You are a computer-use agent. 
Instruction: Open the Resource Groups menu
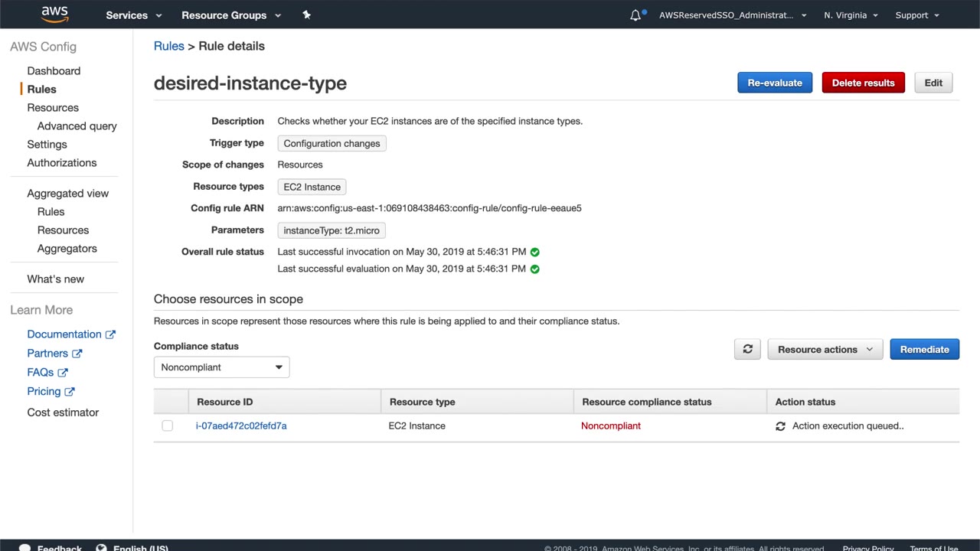tap(231, 15)
